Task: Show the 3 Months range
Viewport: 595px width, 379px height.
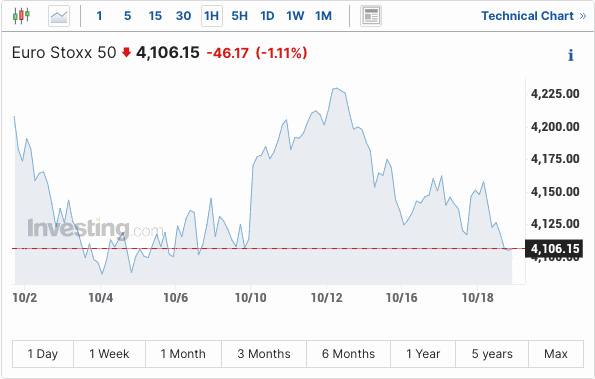Action: click(264, 354)
